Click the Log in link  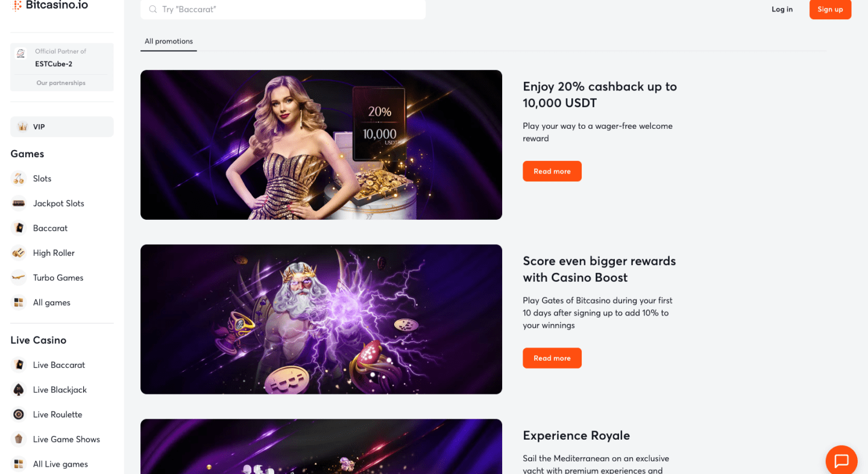[x=782, y=9]
